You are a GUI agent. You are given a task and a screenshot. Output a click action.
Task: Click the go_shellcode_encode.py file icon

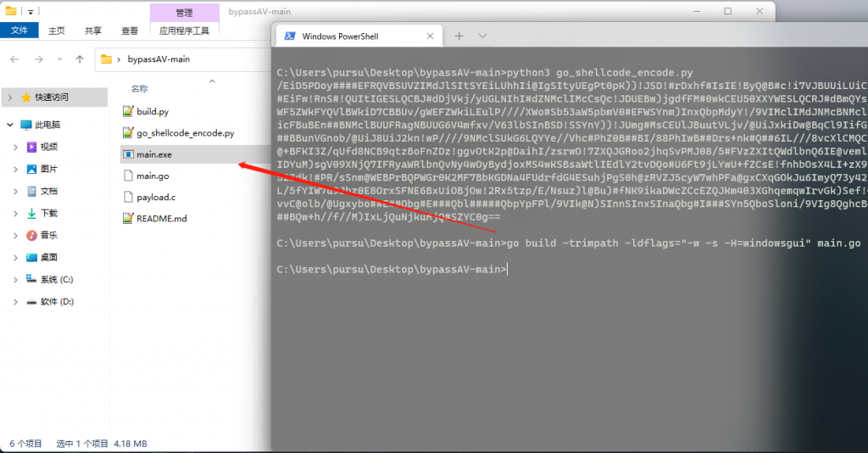tap(128, 133)
